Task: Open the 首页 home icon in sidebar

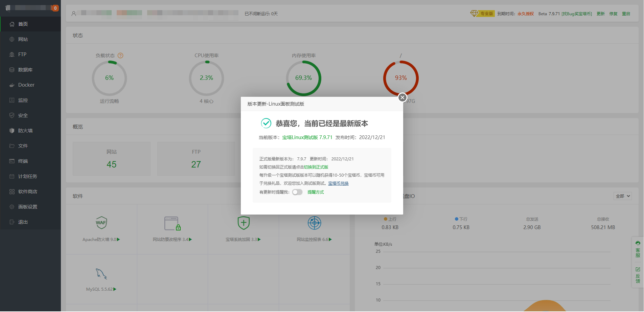Action: 12,24
